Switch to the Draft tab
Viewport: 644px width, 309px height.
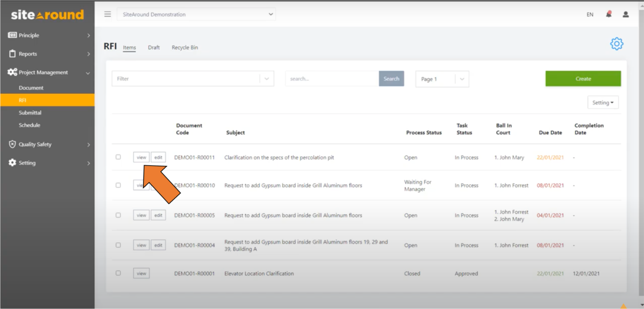154,47
